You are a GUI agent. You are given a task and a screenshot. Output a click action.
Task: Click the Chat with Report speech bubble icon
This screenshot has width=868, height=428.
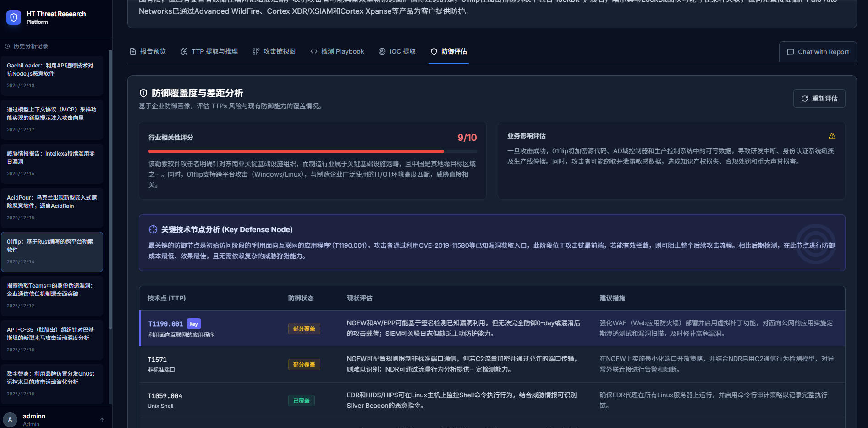click(790, 52)
